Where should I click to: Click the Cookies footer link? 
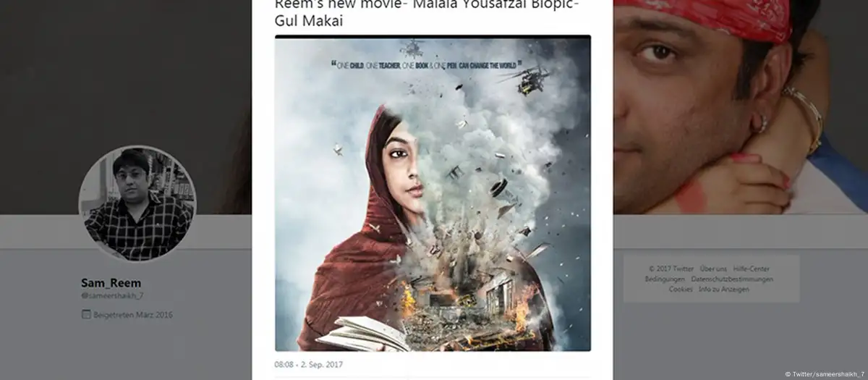681,289
